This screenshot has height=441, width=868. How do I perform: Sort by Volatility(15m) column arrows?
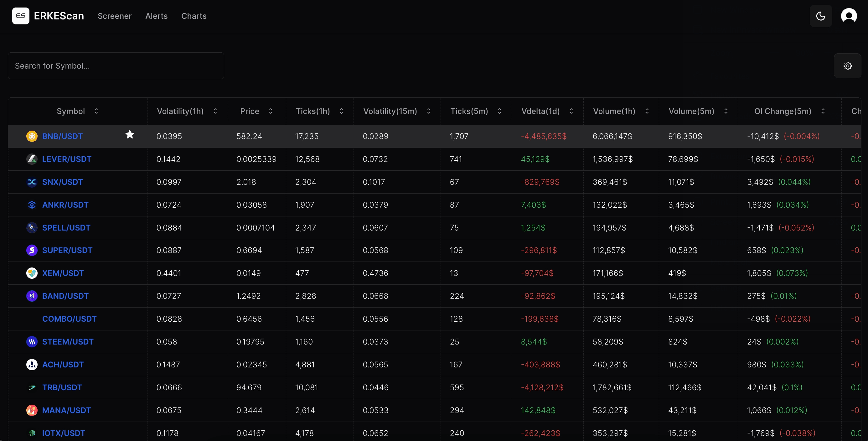[x=429, y=111]
